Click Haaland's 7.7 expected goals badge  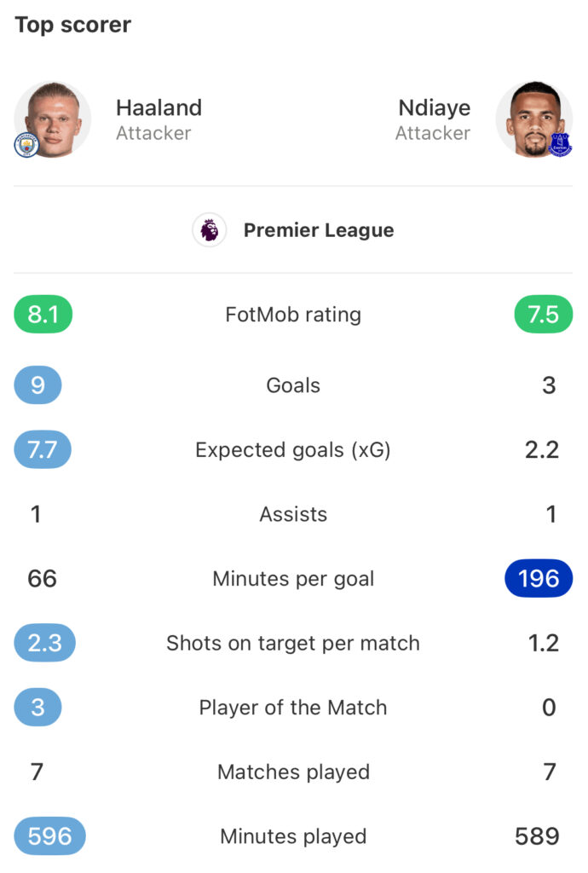pos(43,450)
